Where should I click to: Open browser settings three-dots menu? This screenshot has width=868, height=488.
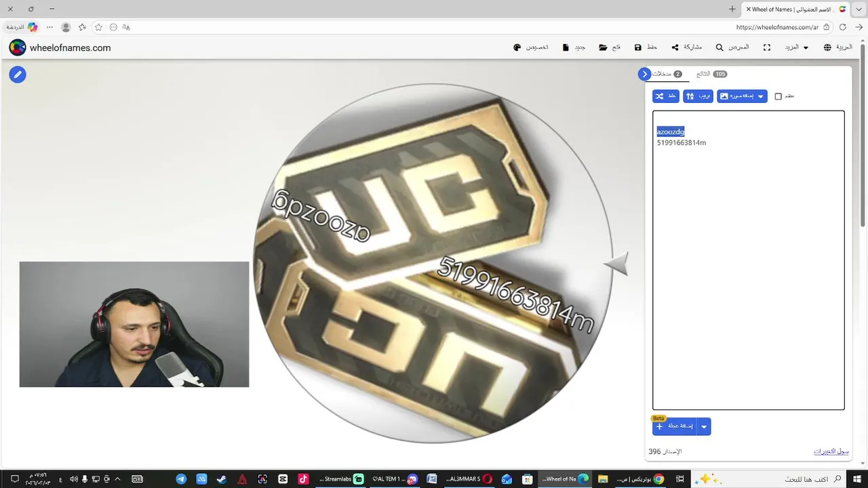pos(50,27)
